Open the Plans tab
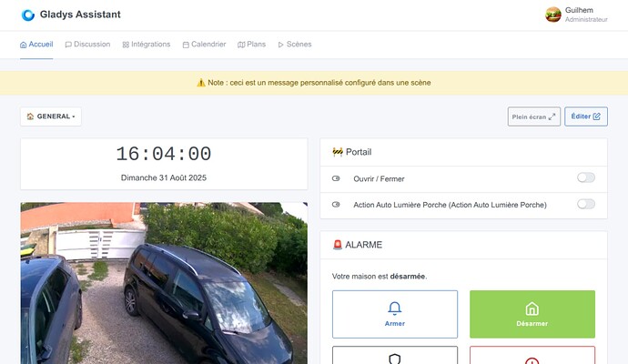The height and width of the screenshot is (364, 628). [251, 44]
